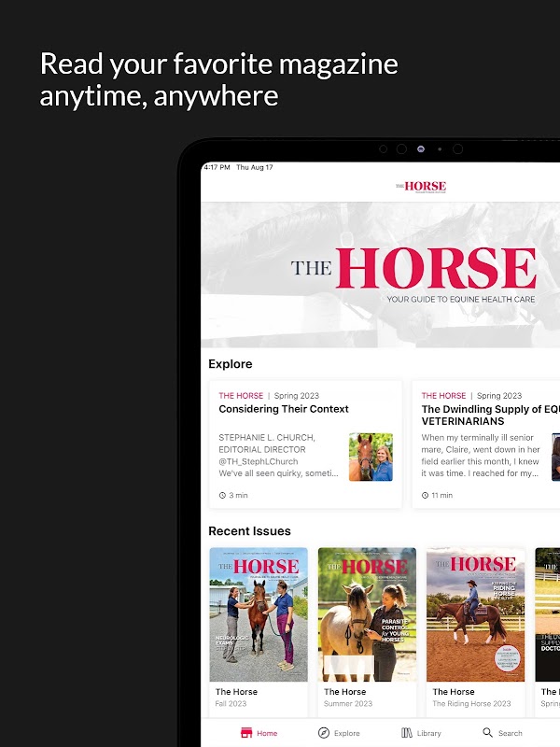Tap the Home storefront icon
Viewport: 560px width, 747px height.
(x=246, y=733)
